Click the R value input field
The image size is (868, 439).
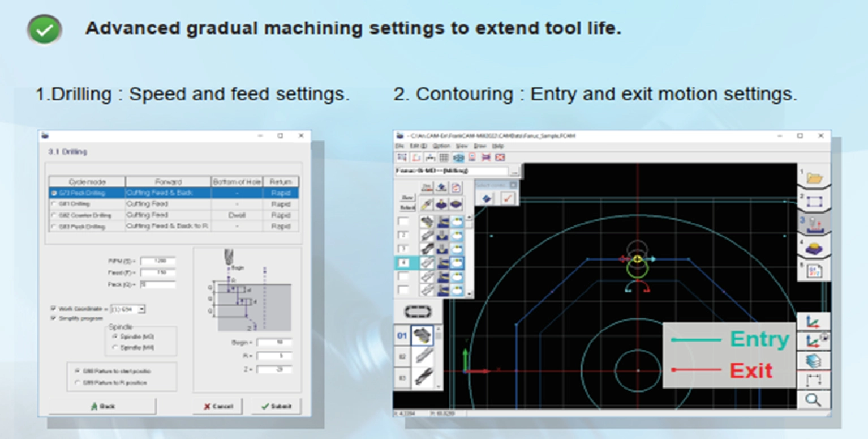coord(274,356)
